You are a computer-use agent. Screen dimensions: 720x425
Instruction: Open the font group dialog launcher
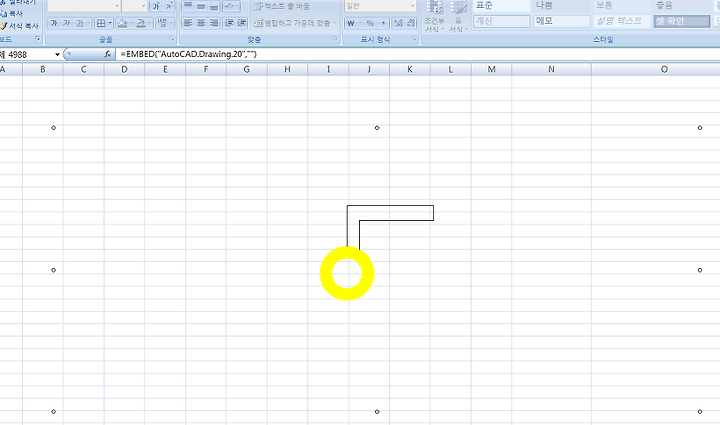click(172, 39)
